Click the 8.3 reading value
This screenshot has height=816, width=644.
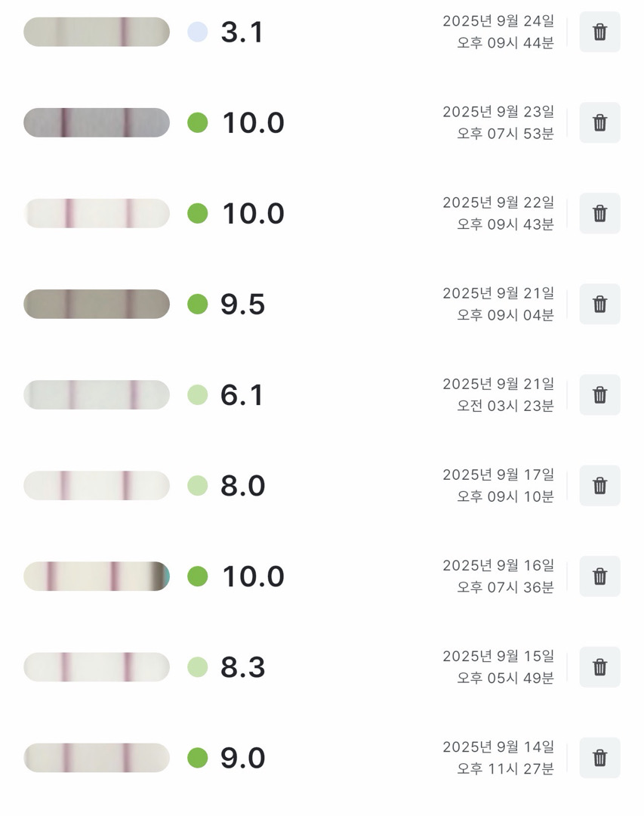coord(242,667)
